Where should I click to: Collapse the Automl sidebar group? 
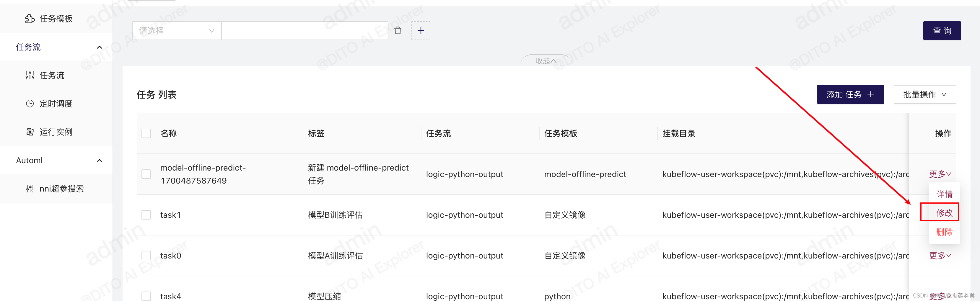point(100,160)
